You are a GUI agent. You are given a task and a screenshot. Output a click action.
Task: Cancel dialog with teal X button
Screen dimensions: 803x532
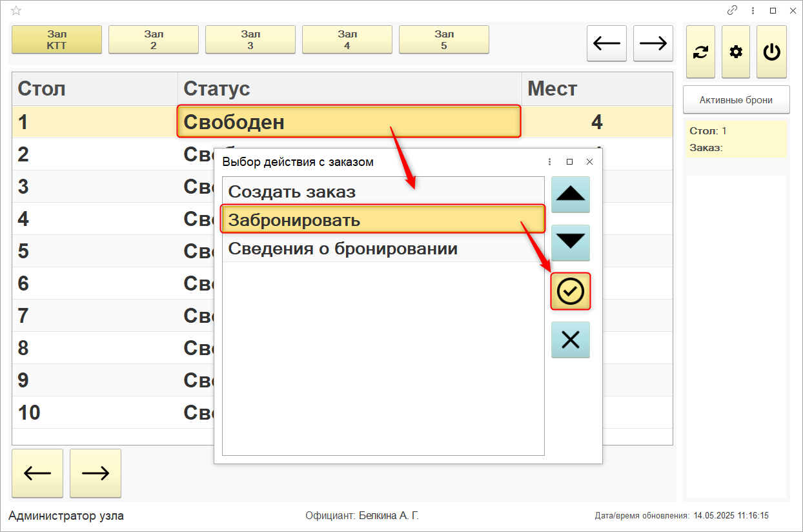pyautogui.click(x=571, y=340)
